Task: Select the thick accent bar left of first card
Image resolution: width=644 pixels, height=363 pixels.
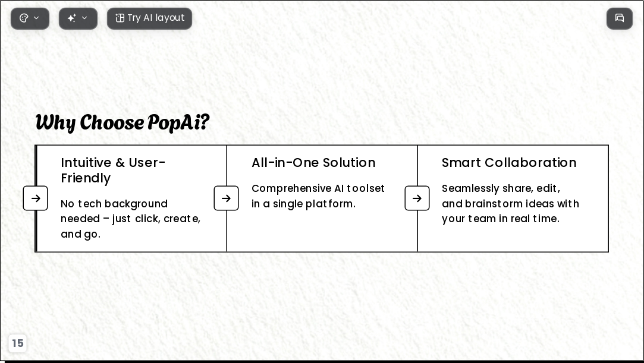Action: point(36,198)
